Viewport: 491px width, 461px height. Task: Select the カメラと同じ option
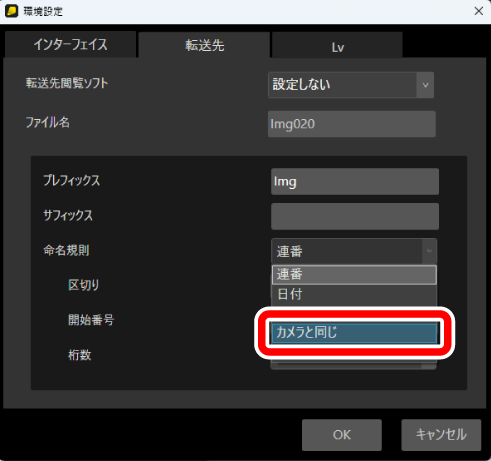(x=354, y=333)
